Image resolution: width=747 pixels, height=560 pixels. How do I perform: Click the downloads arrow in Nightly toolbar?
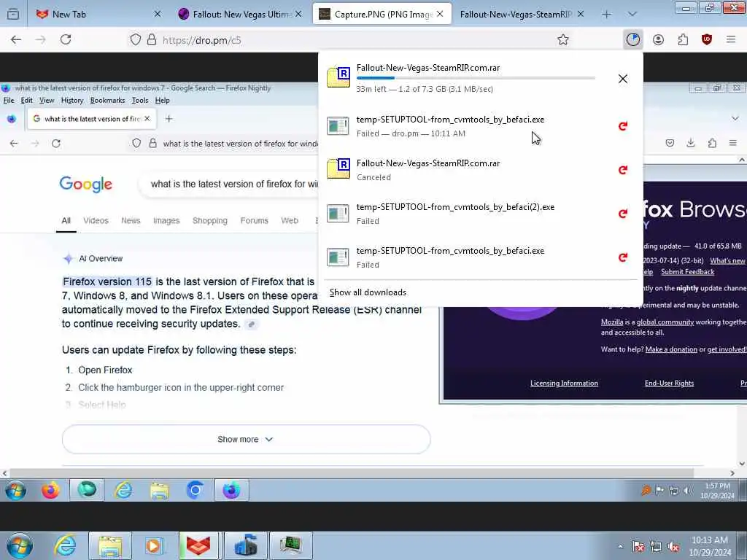click(x=691, y=143)
